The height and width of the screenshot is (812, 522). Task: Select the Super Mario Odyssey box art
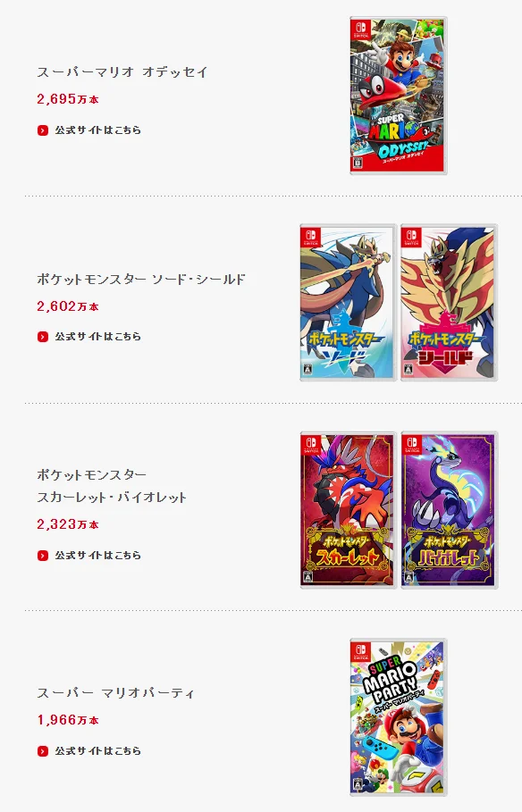398,96
